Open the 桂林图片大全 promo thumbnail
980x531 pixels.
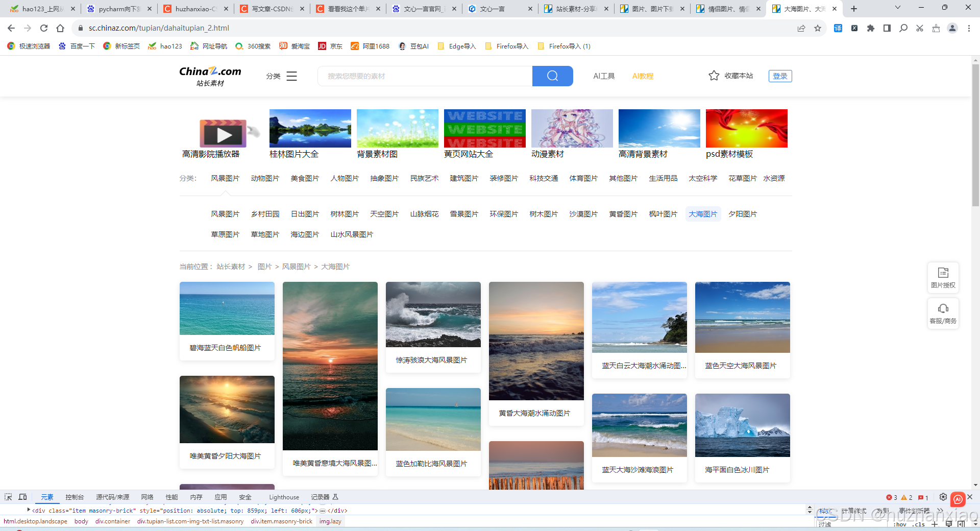[310, 128]
